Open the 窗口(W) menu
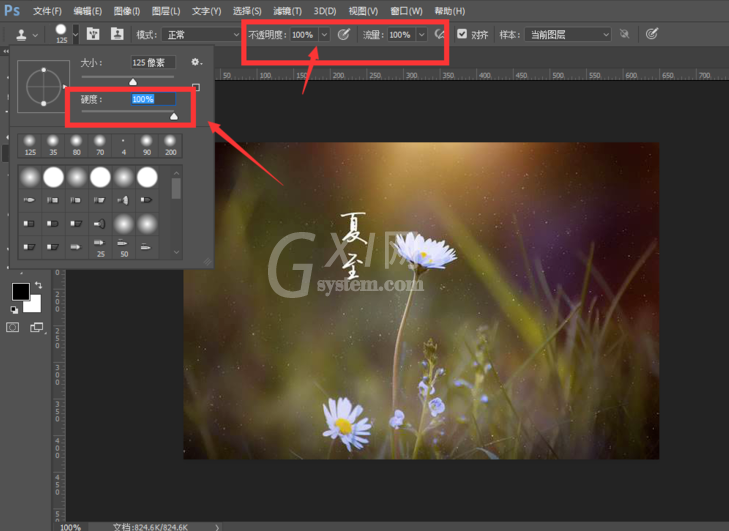 [x=406, y=11]
